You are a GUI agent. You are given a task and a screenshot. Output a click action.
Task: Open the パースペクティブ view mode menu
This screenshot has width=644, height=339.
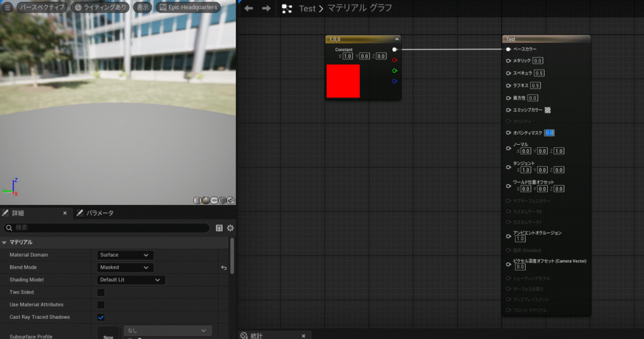pos(42,8)
